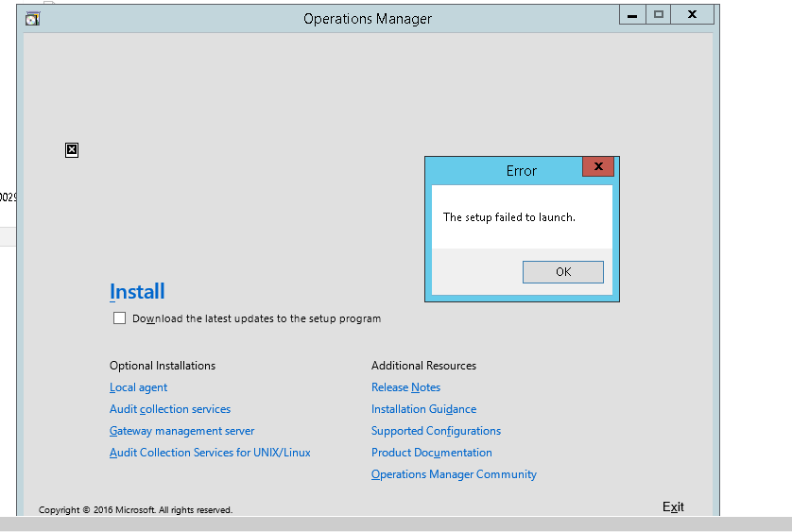This screenshot has width=792, height=532.
Task: Click the Install link
Action: pos(137,292)
